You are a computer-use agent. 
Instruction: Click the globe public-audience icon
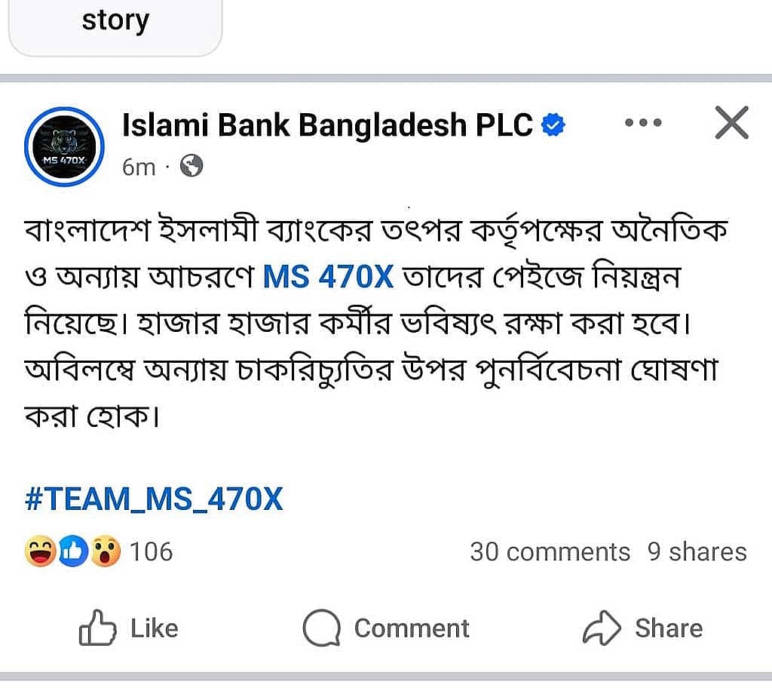pos(191,166)
